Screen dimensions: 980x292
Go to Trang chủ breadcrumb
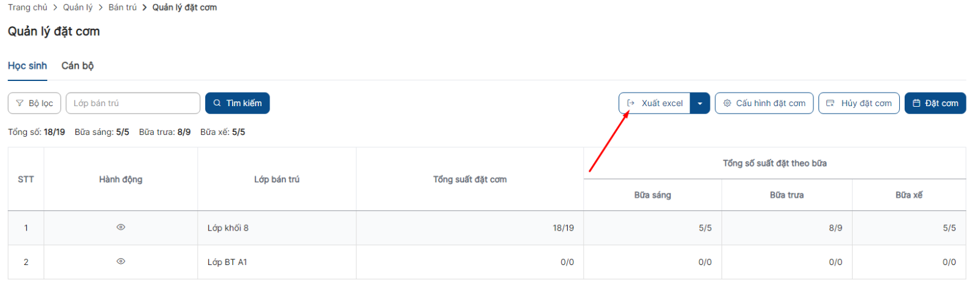click(x=28, y=7)
